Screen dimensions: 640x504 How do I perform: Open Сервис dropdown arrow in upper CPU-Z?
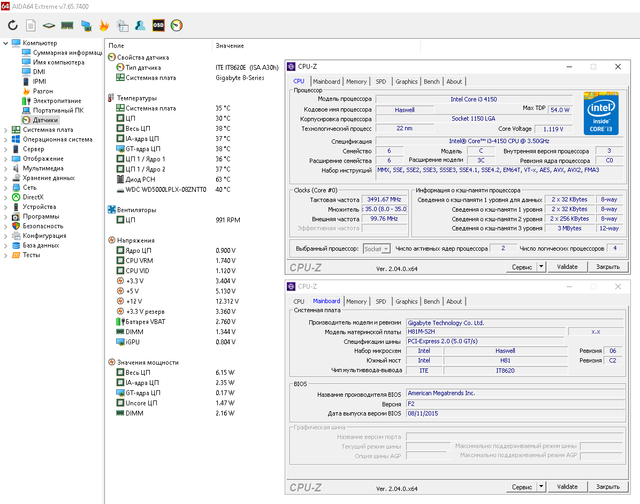541,267
